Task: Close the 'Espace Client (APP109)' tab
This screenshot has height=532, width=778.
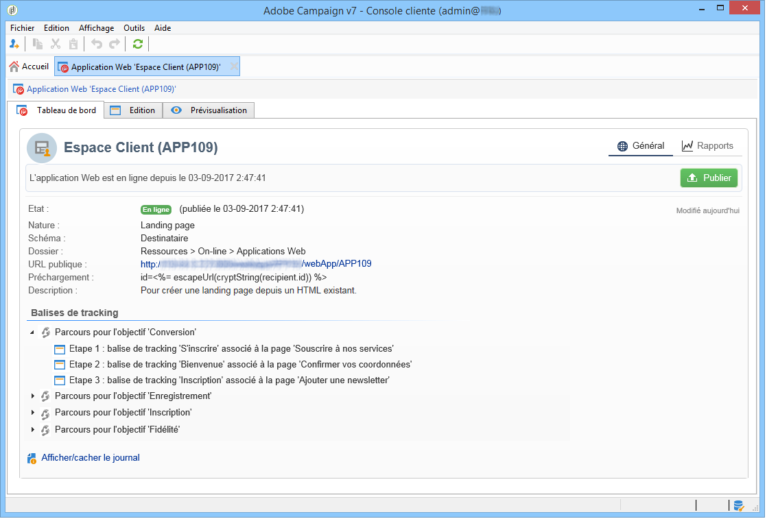Action: tap(234, 66)
